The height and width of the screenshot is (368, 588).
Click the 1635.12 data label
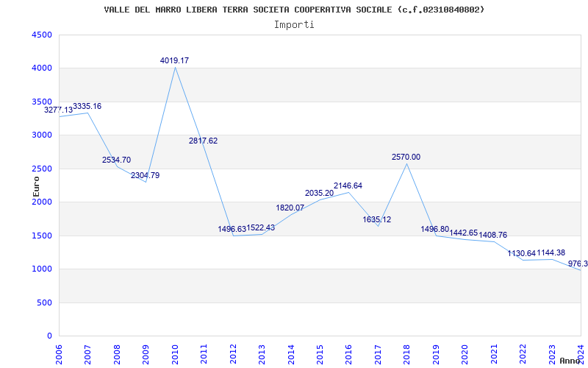coord(377,219)
